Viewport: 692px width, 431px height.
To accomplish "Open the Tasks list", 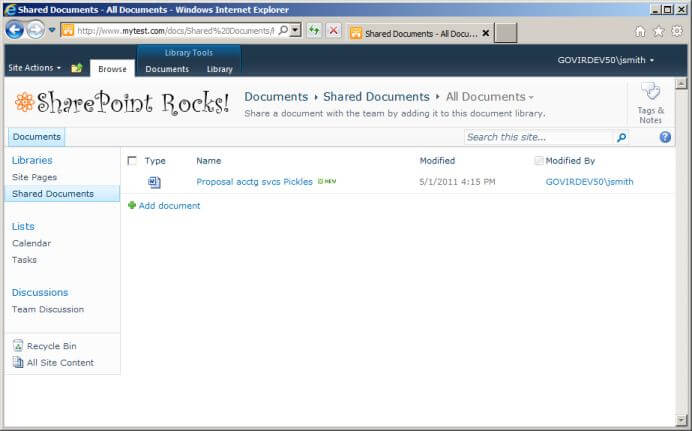I will pyautogui.click(x=24, y=260).
